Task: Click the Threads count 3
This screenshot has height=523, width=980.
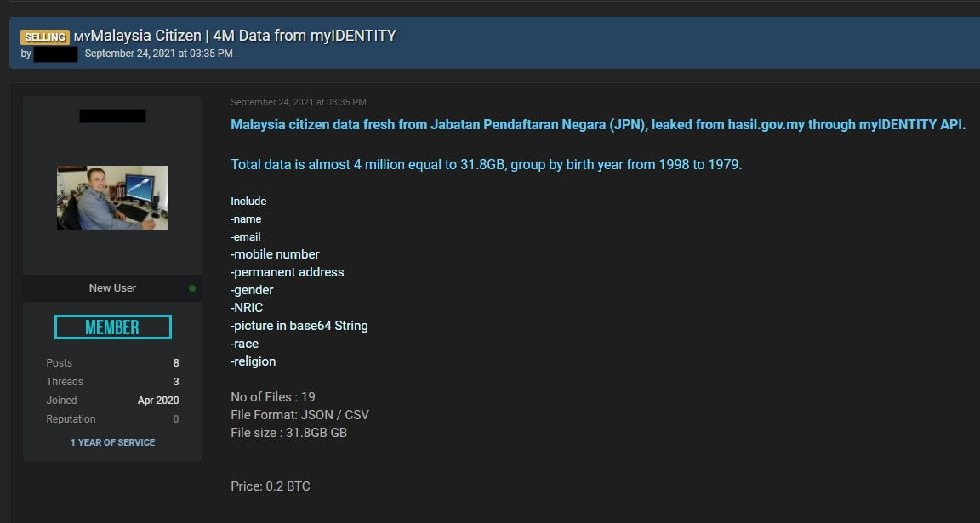Action: 175,382
